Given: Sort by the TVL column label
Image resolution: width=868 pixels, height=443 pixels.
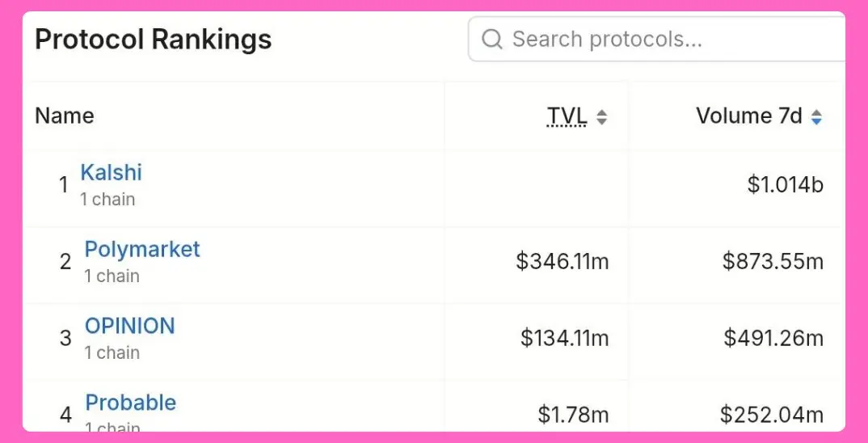Looking at the screenshot, I should (x=567, y=116).
